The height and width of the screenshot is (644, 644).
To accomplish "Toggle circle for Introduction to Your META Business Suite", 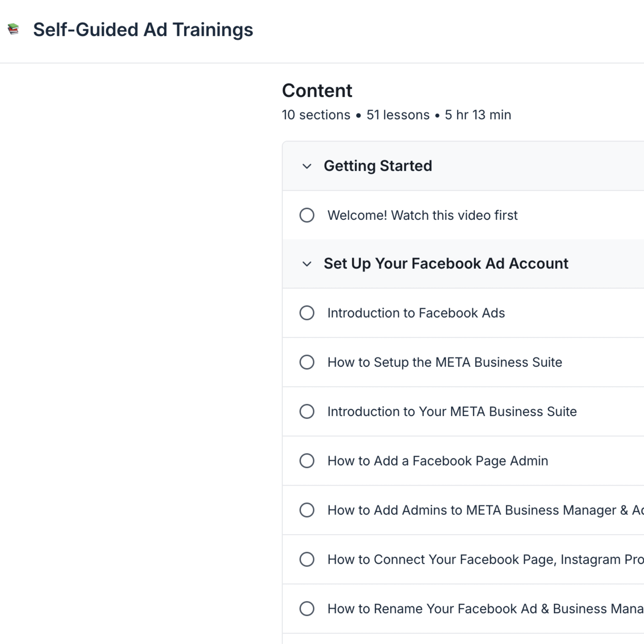I will pos(307,411).
